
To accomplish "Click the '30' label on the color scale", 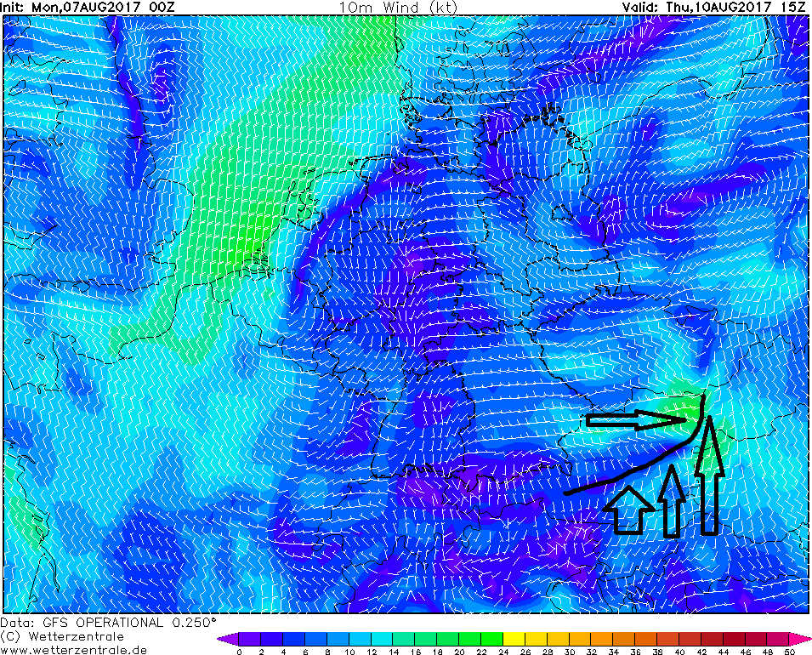I will (x=570, y=652).
